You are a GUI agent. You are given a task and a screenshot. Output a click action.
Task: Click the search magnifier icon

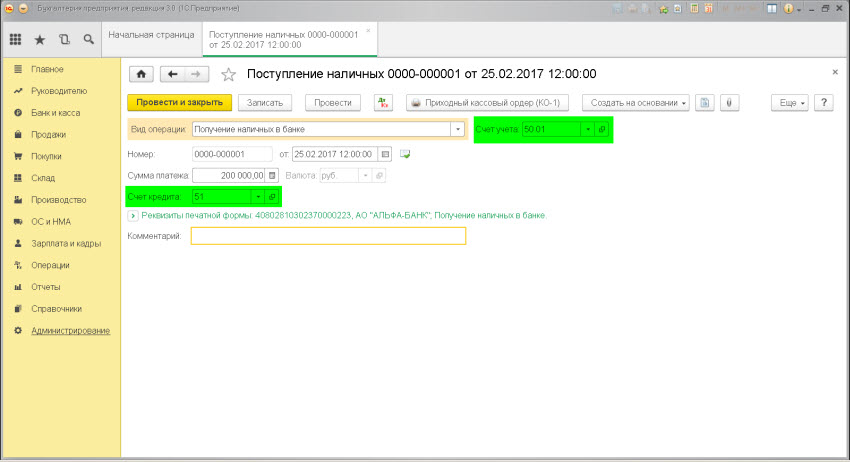pos(88,40)
